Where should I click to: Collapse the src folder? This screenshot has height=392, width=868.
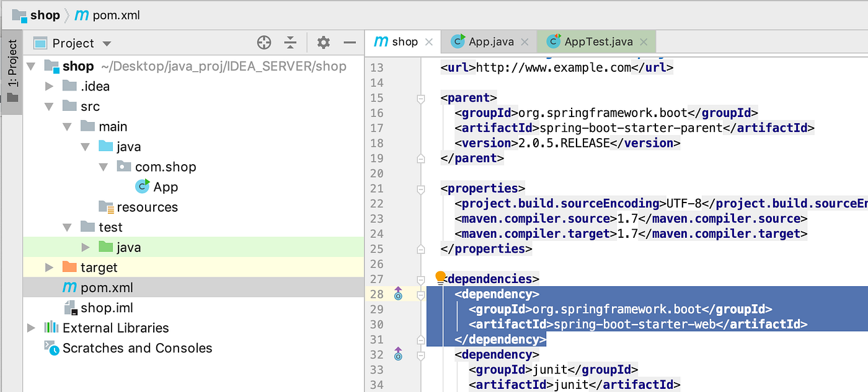tap(50, 106)
